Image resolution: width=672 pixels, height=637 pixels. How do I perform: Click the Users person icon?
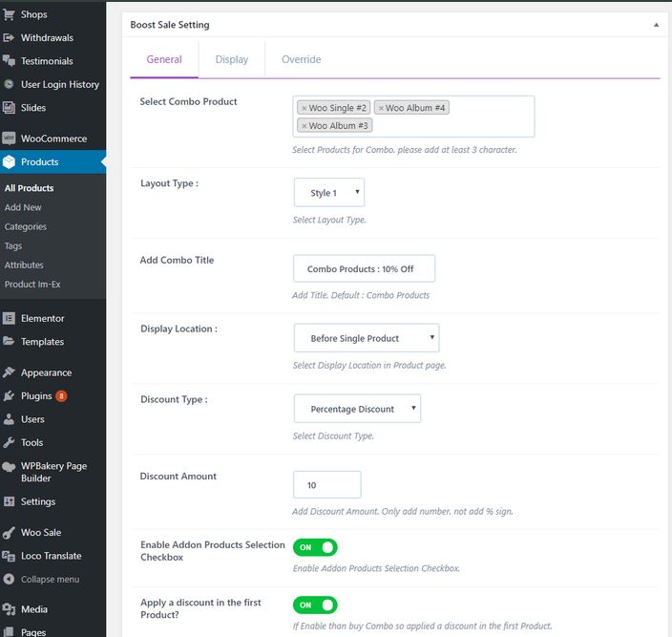(x=9, y=419)
